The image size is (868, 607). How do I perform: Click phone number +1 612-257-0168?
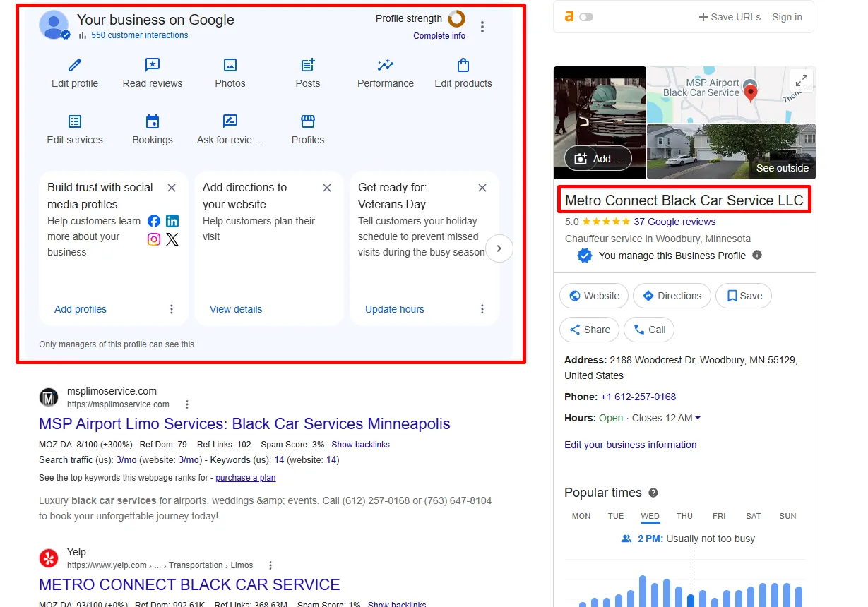coord(638,397)
